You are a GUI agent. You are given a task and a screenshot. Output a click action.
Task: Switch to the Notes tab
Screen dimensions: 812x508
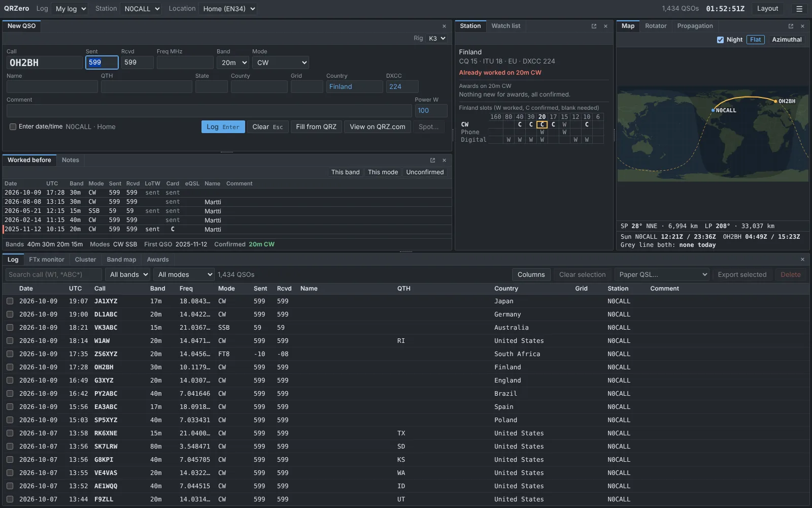(71, 160)
